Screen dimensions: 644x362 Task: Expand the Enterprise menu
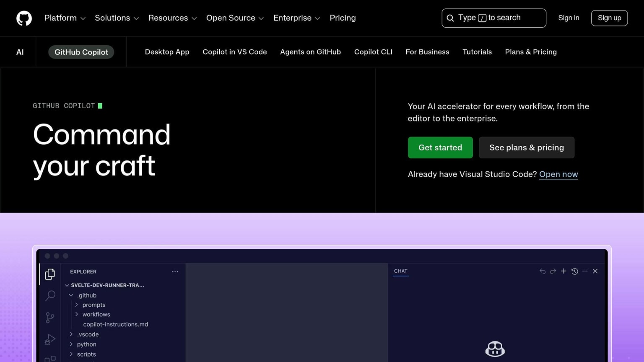[296, 18]
